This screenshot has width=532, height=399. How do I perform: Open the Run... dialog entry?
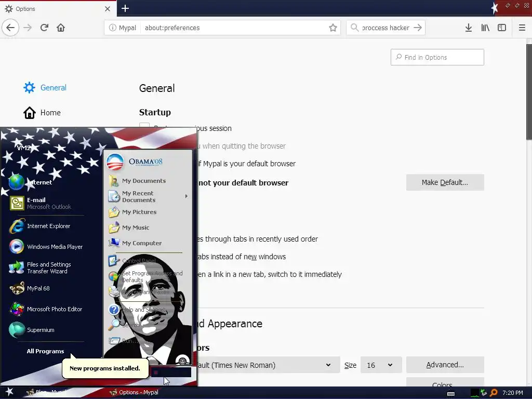coord(123,341)
